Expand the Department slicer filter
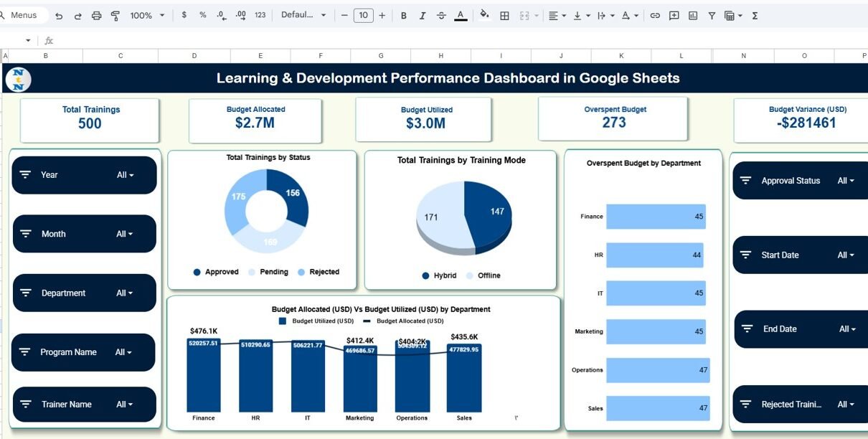The width and height of the screenshot is (868, 439). coord(126,293)
